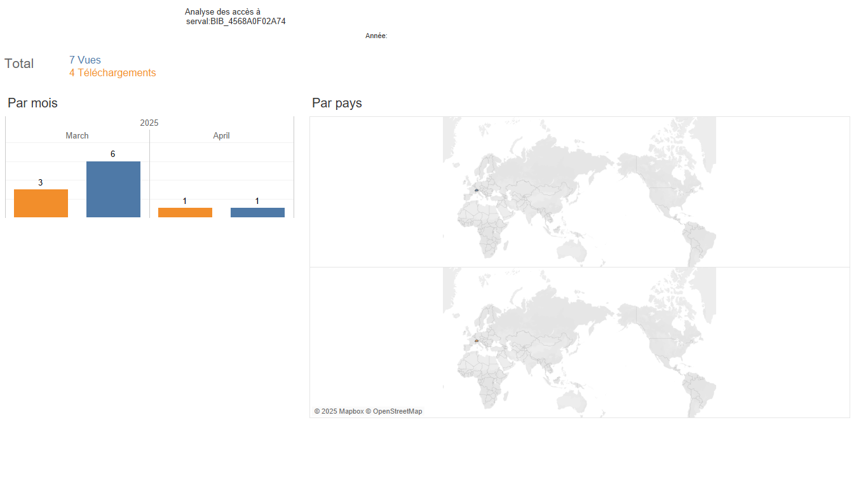This screenshot has height=488, width=868.
Task: Click the 'March' month header
Action: [x=77, y=135]
